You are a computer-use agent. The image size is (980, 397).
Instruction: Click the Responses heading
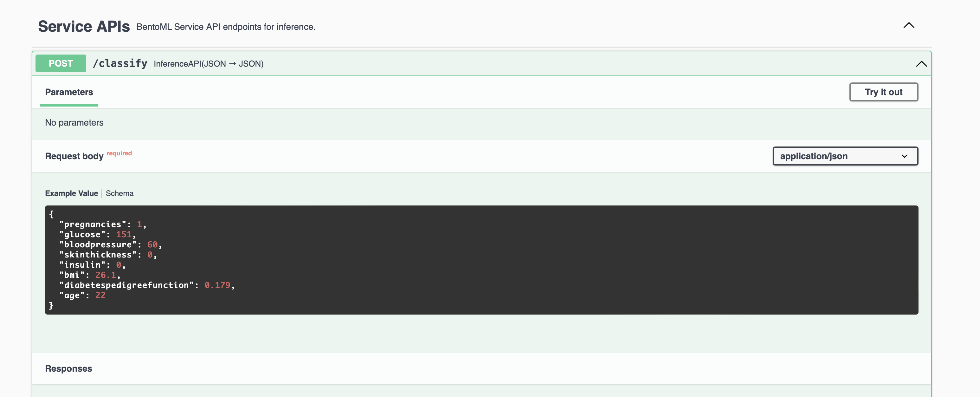(68, 368)
